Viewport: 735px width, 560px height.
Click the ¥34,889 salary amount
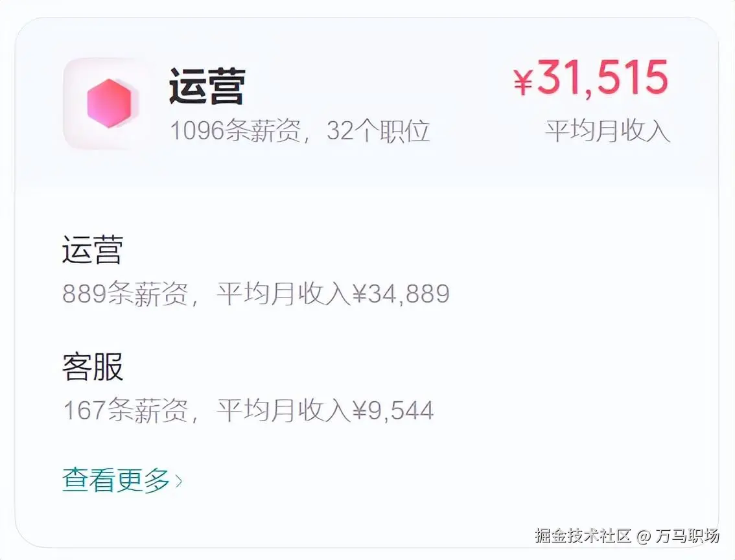pos(401,294)
